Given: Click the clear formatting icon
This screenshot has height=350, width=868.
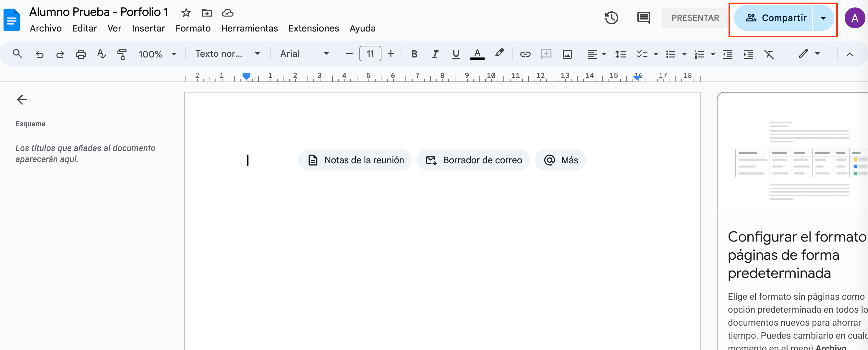Looking at the screenshot, I should (x=769, y=54).
